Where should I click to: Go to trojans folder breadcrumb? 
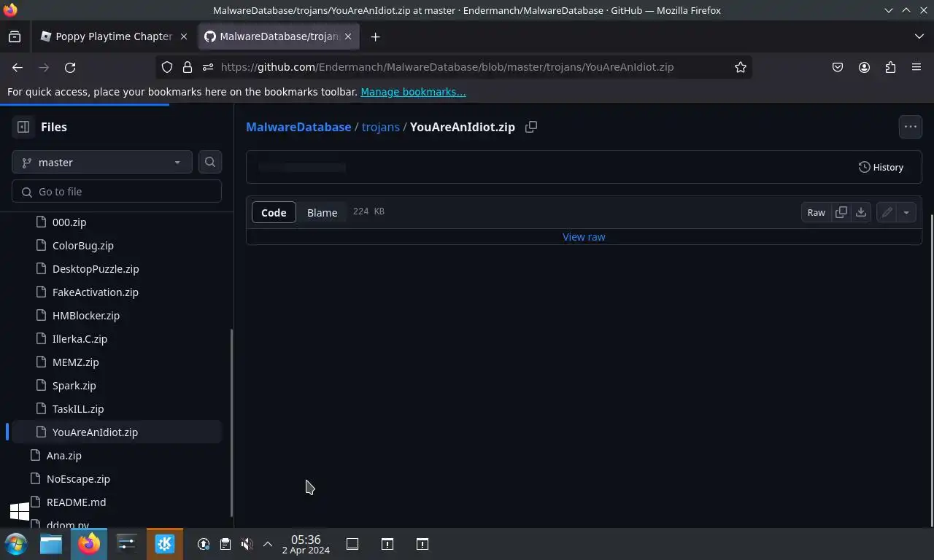pyautogui.click(x=381, y=127)
